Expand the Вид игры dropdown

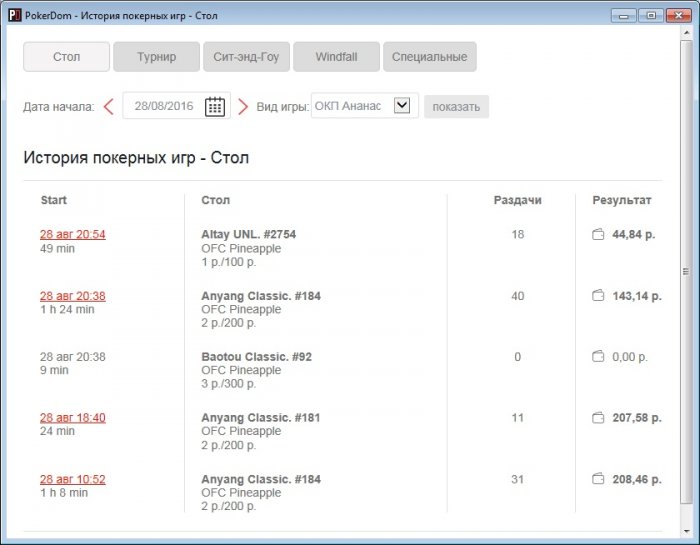coord(403,106)
